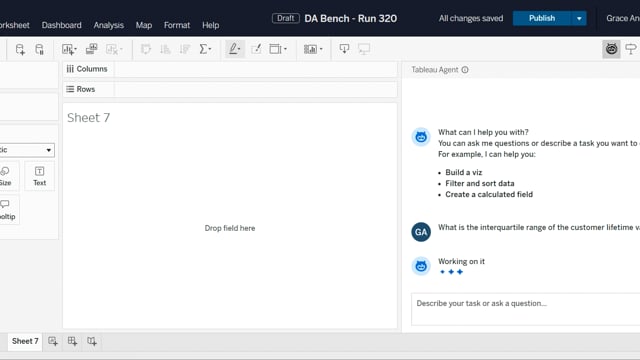This screenshot has height=360, width=640.
Task: Click the Draft badge
Action: (x=286, y=18)
